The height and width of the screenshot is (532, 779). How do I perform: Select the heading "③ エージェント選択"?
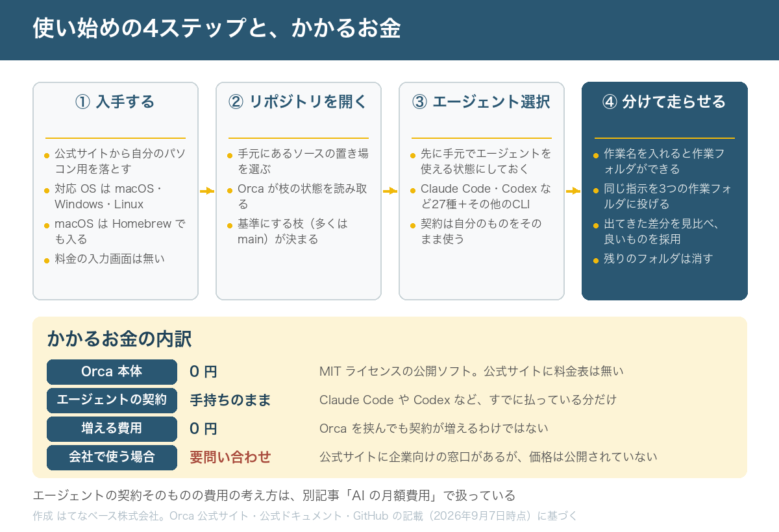pyautogui.click(x=481, y=102)
